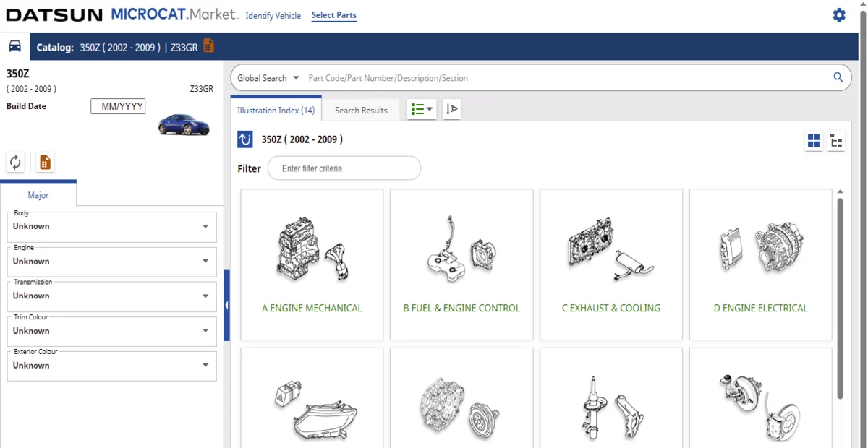Click the MICROCAT Market logo

click(175, 14)
